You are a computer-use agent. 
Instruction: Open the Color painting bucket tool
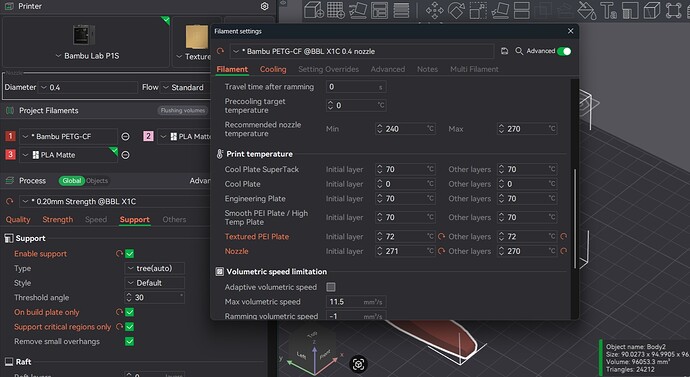click(x=587, y=10)
